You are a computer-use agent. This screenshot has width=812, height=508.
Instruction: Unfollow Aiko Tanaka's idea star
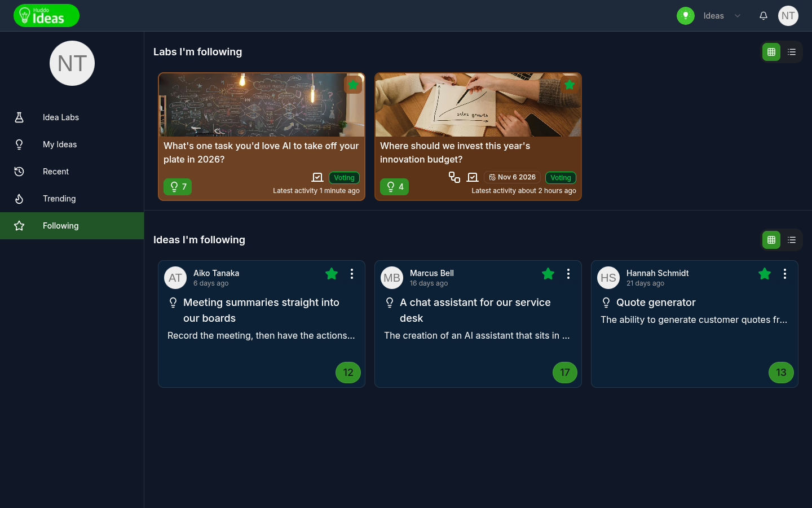coord(332,274)
